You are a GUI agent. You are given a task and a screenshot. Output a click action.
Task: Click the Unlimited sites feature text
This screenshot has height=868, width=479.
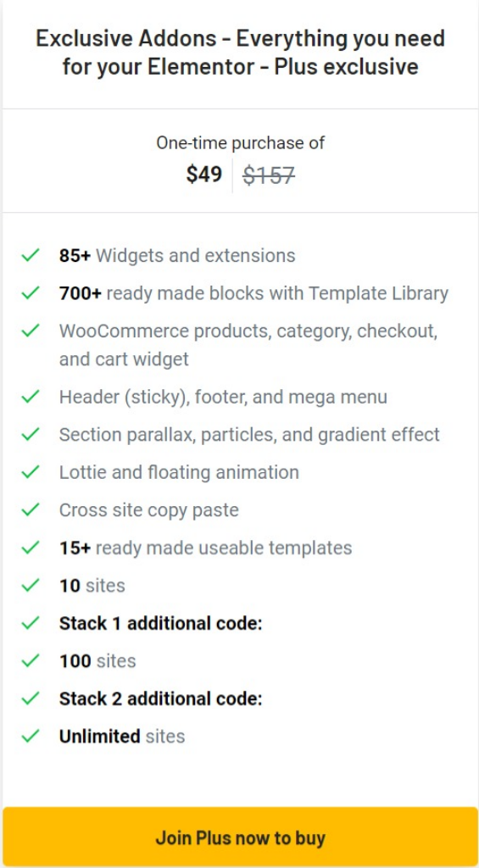[x=122, y=737]
